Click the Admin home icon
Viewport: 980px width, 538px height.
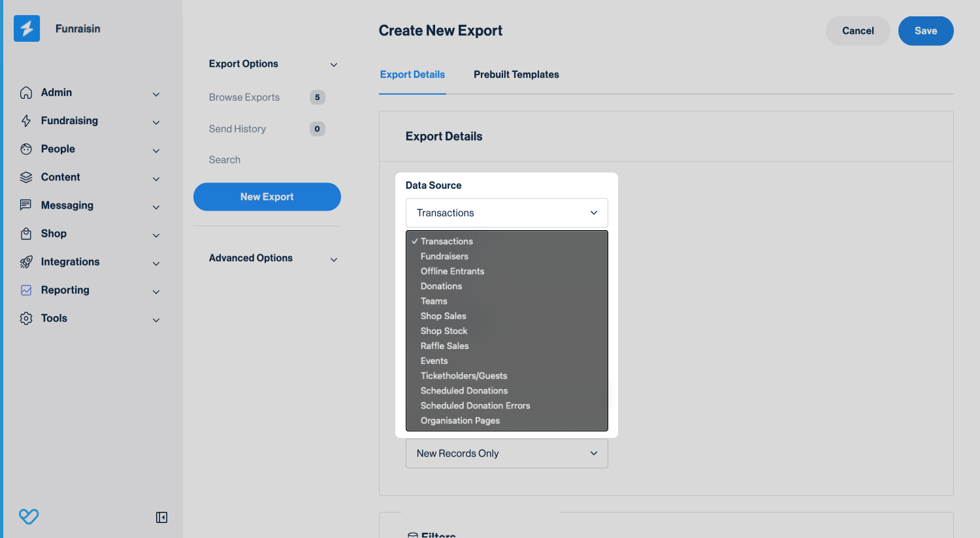tap(26, 93)
